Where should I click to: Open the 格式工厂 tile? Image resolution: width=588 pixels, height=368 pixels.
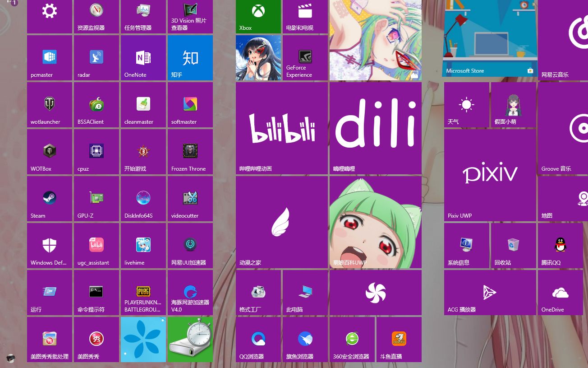258,293
